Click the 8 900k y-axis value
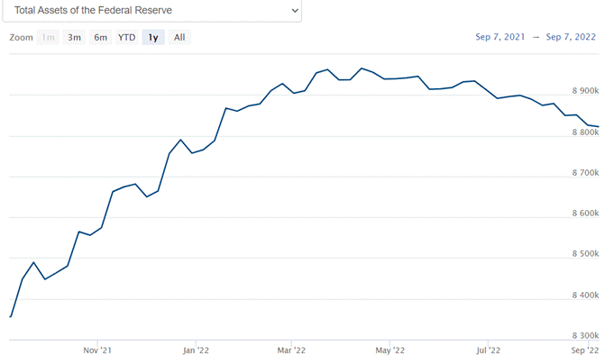The height and width of the screenshot is (364, 605). click(x=585, y=91)
